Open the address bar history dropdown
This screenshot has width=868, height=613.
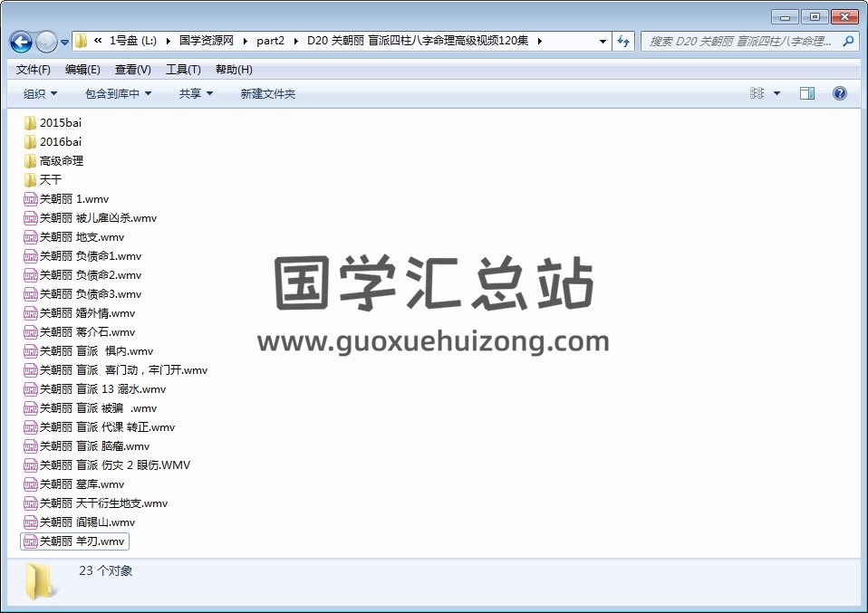click(603, 41)
